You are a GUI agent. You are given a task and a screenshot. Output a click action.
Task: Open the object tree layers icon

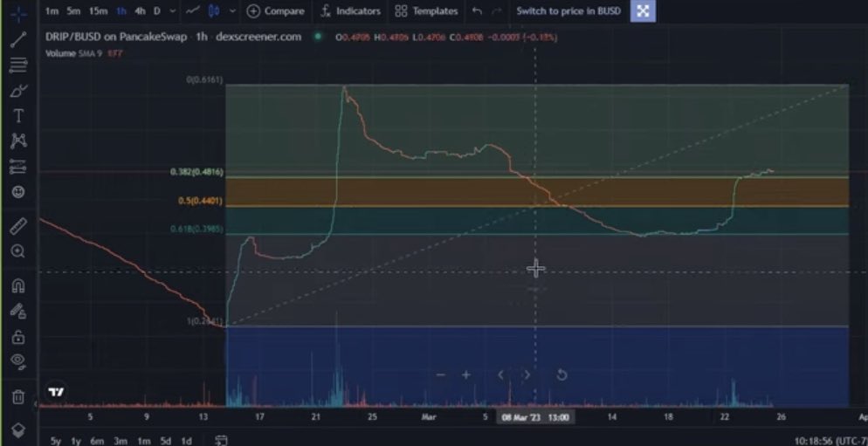[18, 430]
